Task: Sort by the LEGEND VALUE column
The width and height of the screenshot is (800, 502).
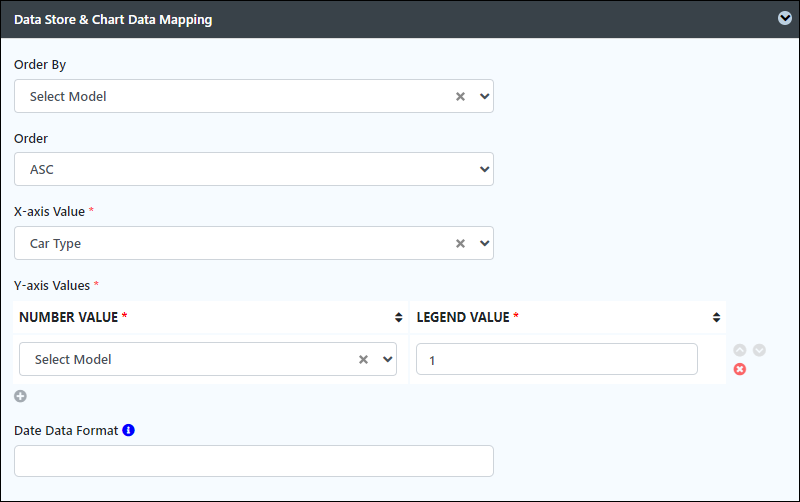Action: [x=716, y=317]
